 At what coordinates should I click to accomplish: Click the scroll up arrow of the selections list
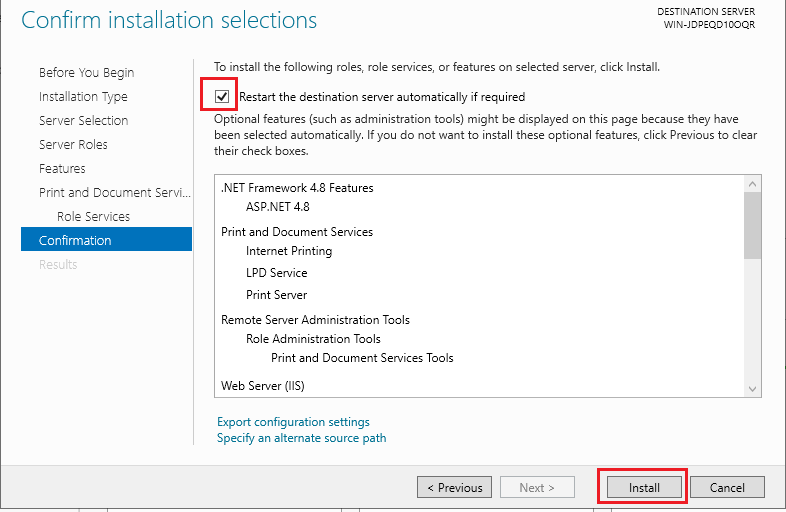click(x=752, y=184)
